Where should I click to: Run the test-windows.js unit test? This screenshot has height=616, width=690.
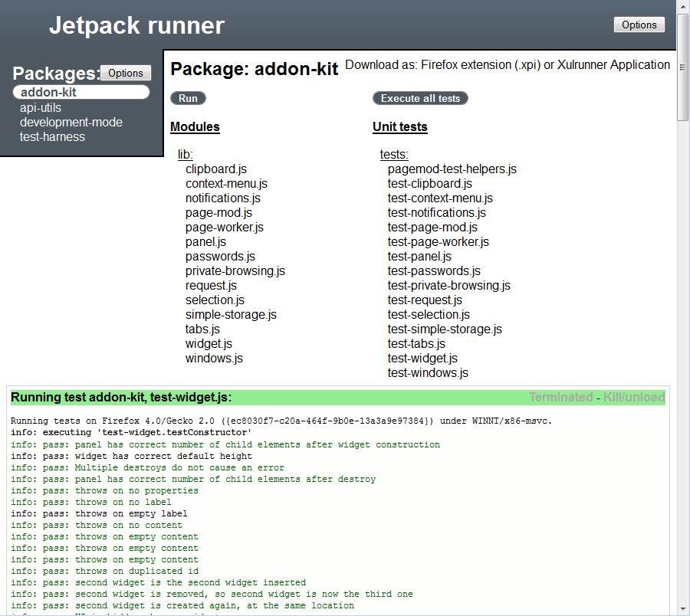428,372
